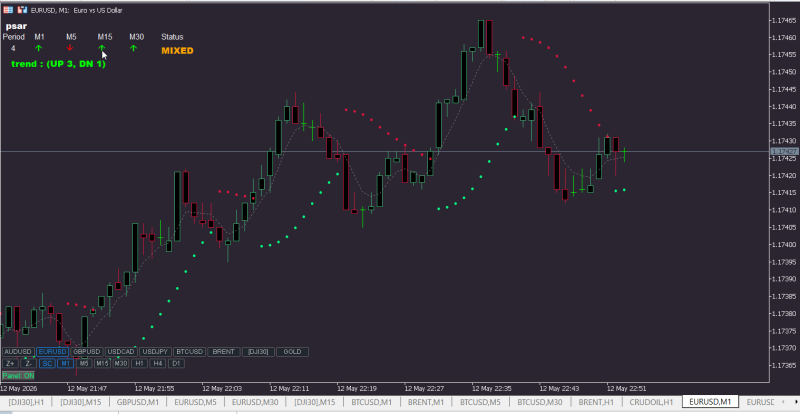
Task: Open the BTCUSD,M30 chart tab
Action: tap(540, 402)
